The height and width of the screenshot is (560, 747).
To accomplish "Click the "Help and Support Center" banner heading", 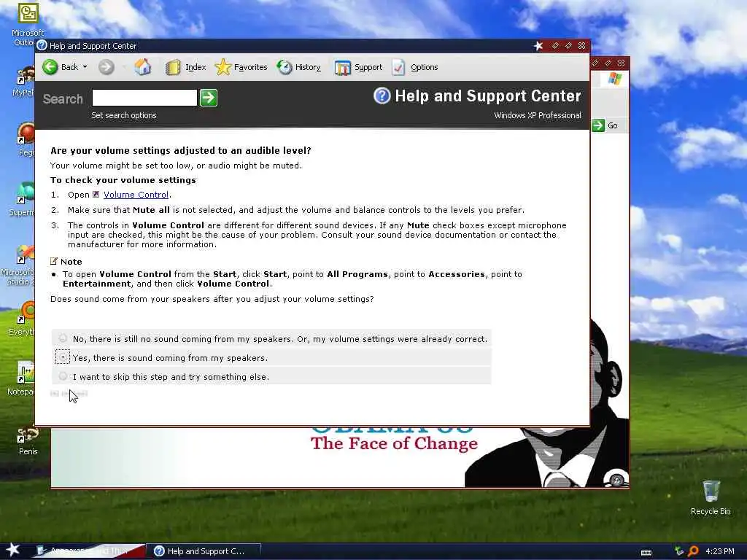I will pos(488,96).
